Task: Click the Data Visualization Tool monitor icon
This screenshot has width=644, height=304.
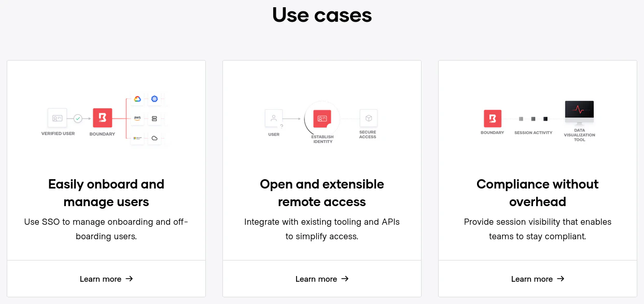Action: pos(579,110)
